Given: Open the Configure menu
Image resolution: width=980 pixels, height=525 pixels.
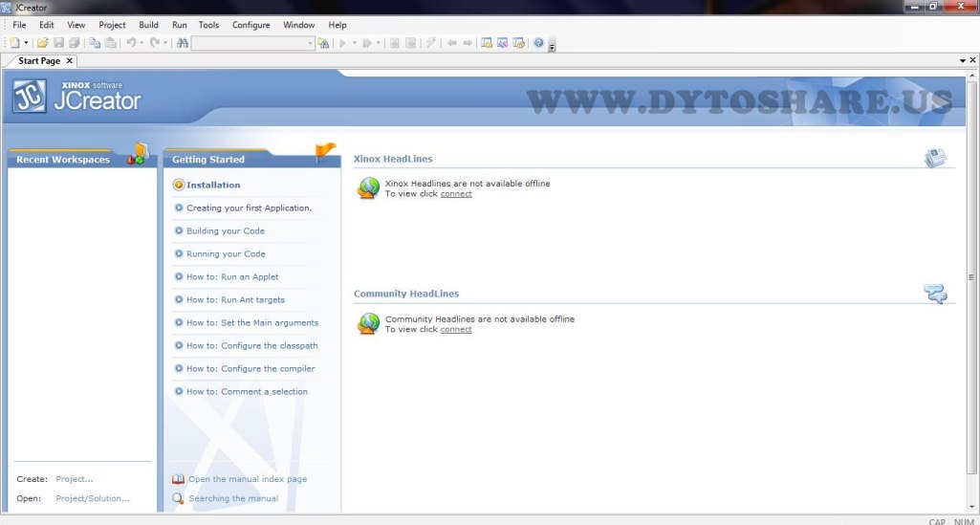Looking at the screenshot, I should point(251,25).
